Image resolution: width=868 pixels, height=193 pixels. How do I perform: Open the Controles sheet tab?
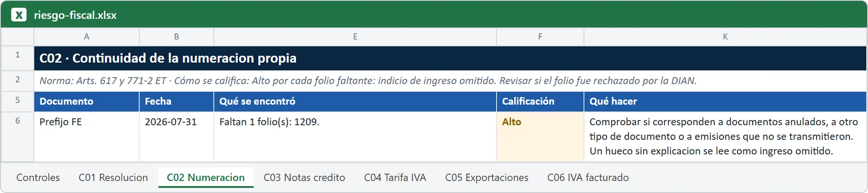tap(38, 177)
